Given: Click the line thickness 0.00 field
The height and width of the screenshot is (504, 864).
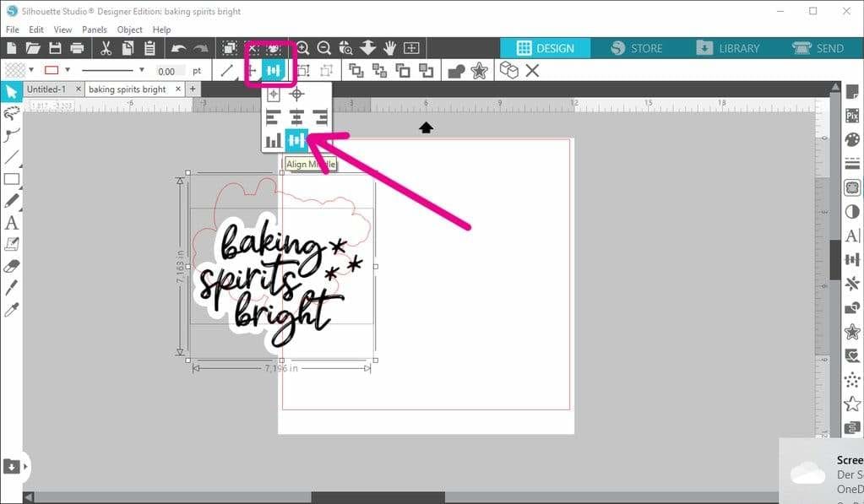Looking at the screenshot, I should pyautogui.click(x=169, y=71).
